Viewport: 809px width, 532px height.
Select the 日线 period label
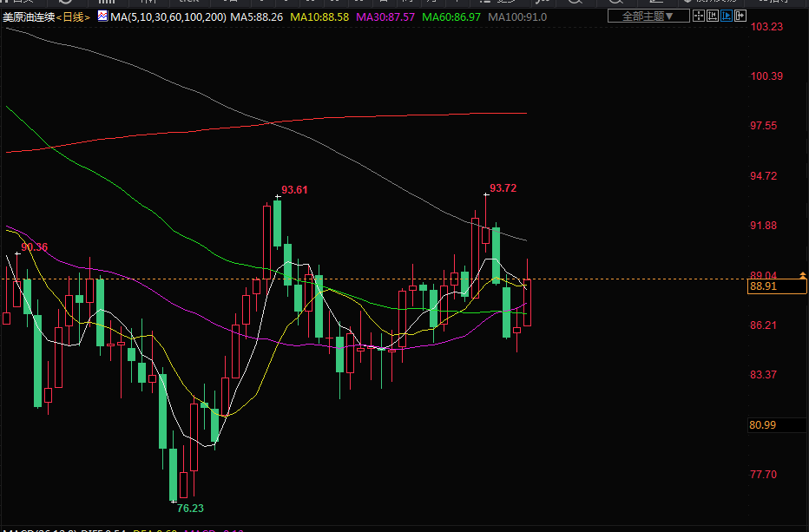click(73, 17)
